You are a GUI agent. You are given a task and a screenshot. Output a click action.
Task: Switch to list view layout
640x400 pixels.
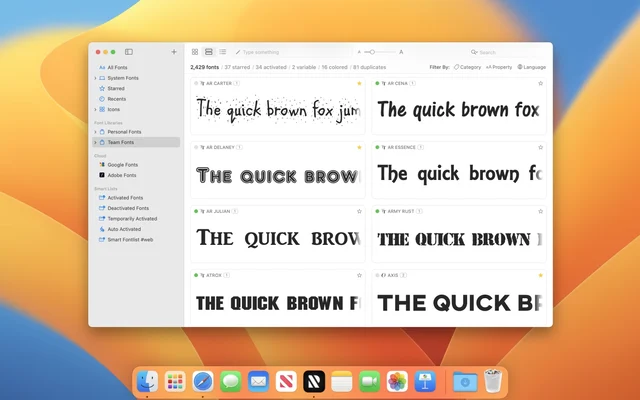tap(222, 52)
